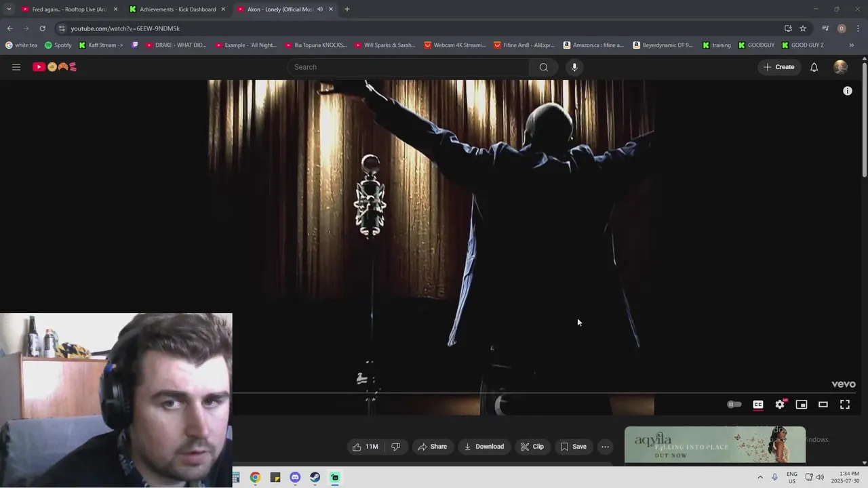This screenshot has width=868, height=488.
Task: Open the YouTube guide hamburger menu
Action: [x=16, y=67]
